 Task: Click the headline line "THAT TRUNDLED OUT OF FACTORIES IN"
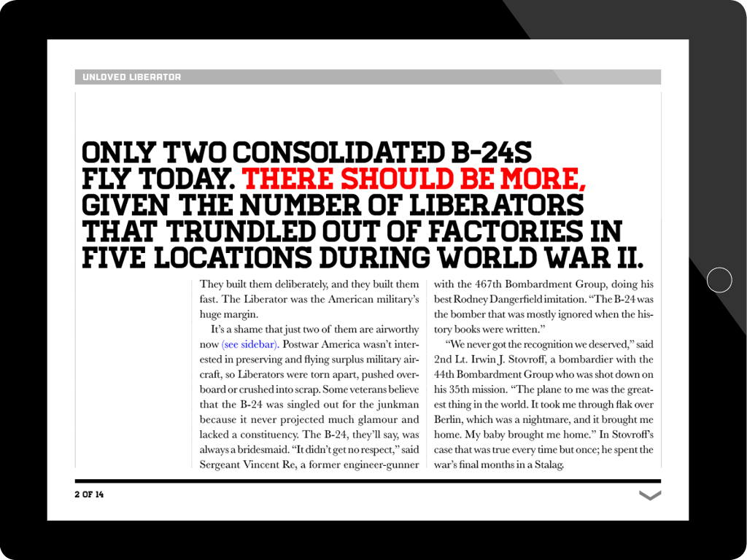pyautogui.click(x=352, y=231)
